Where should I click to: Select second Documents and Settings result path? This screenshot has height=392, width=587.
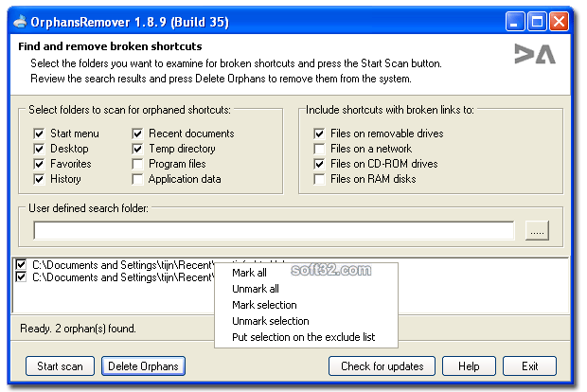pos(123,277)
